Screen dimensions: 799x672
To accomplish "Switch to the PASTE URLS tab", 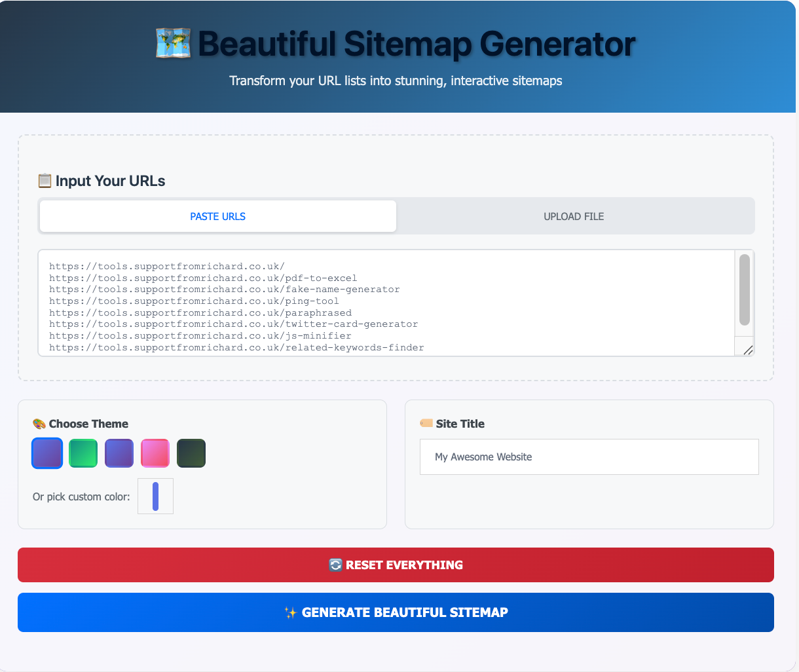I will pyautogui.click(x=217, y=216).
